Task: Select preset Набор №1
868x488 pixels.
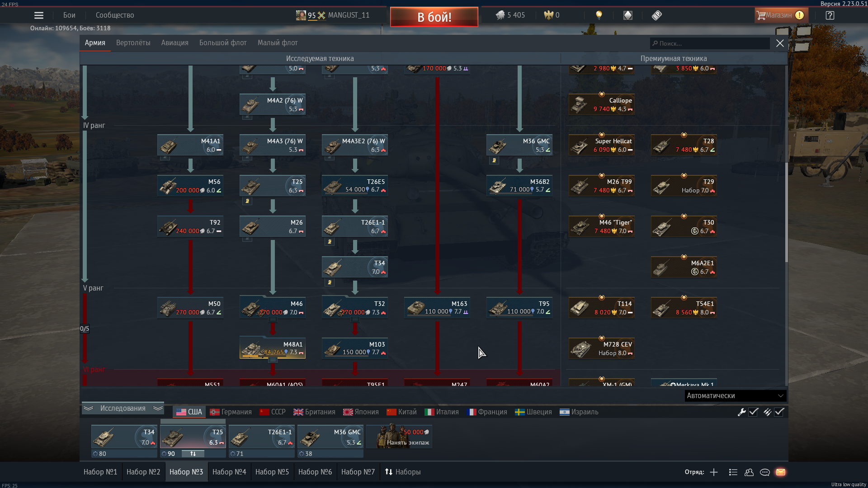Action: 100,472
